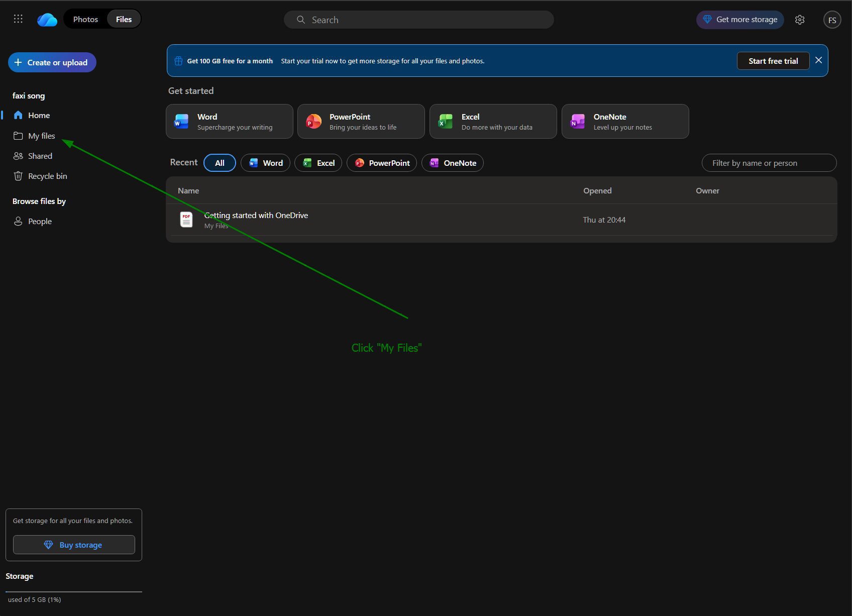Switch to the Photos tab
This screenshot has height=616, width=852.
[85, 19]
